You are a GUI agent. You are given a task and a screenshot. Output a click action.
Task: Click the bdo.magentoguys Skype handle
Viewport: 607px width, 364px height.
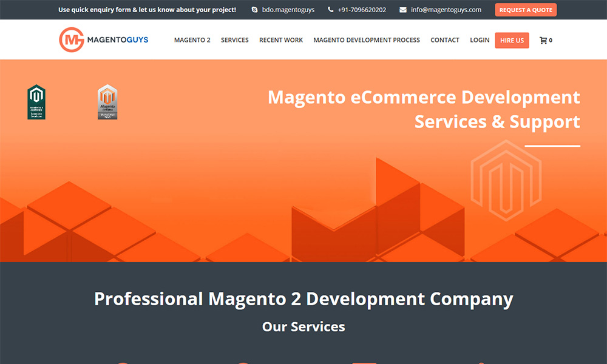(x=288, y=10)
